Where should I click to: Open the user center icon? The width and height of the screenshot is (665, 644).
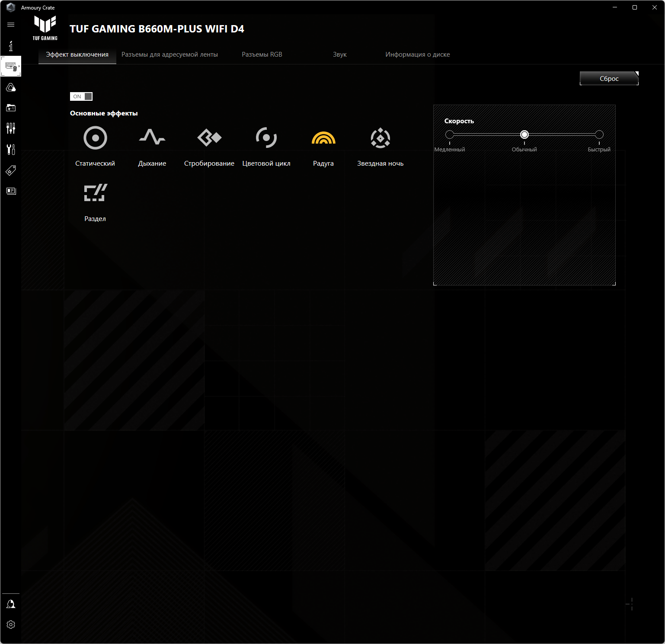[11, 604]
